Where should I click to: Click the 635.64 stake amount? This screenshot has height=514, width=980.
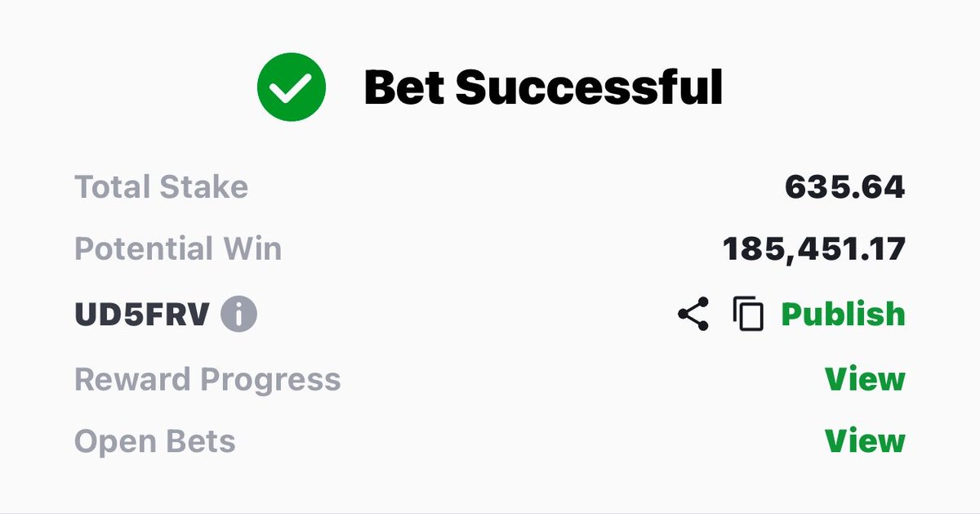click(845, 188)
